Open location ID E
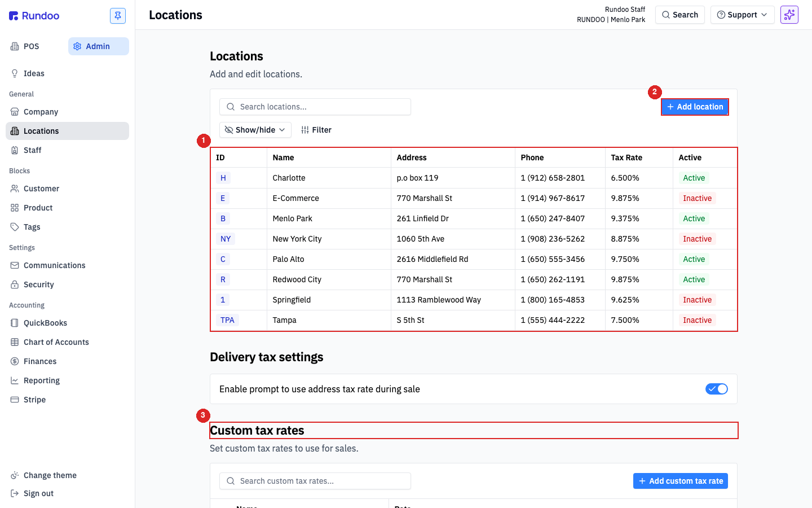This screenshot has width=812, height=508. tap(223, 198)
